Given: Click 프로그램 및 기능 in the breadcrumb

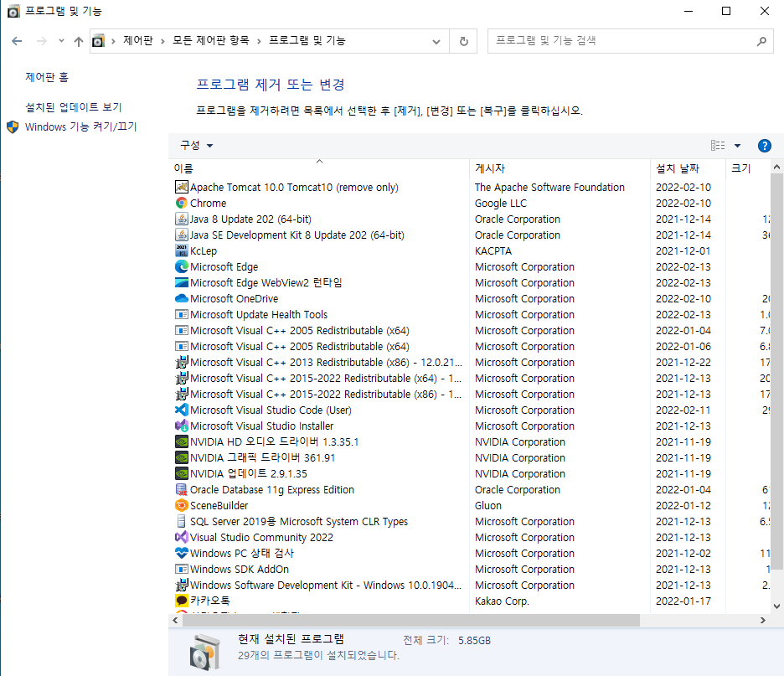Looking at the screenshot, I should coord(307,40).
